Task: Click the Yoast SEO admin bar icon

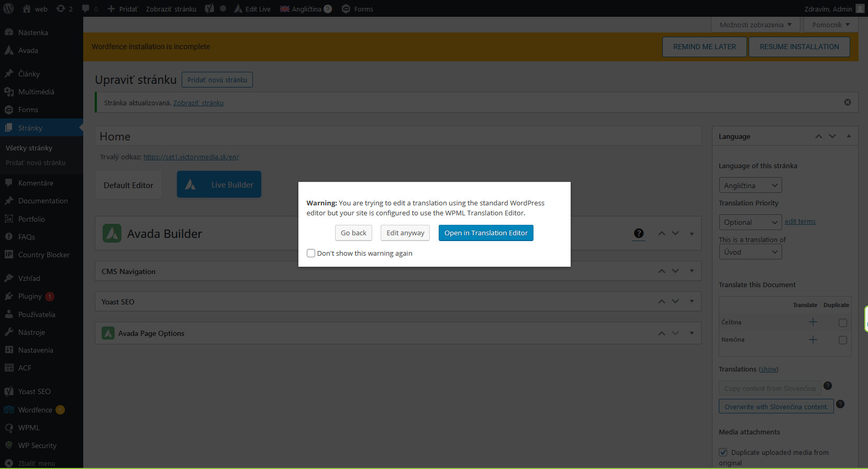Action: [x=209, y=9]
